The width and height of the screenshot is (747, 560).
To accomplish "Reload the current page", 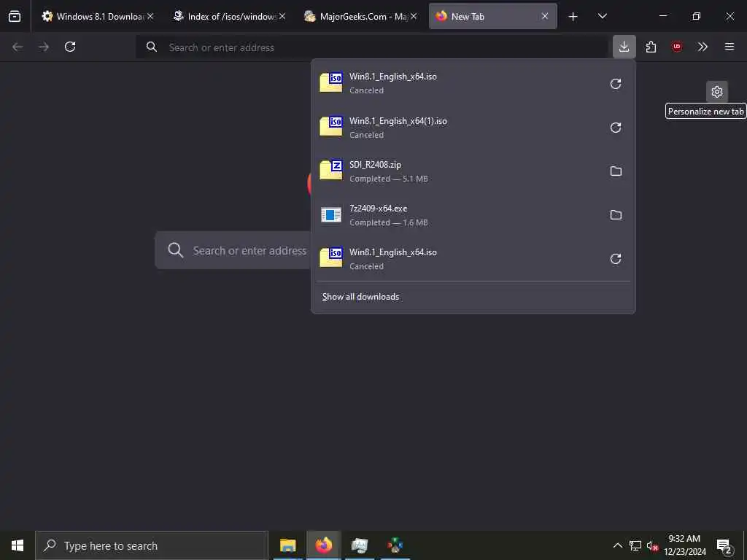I will point(70,47).
